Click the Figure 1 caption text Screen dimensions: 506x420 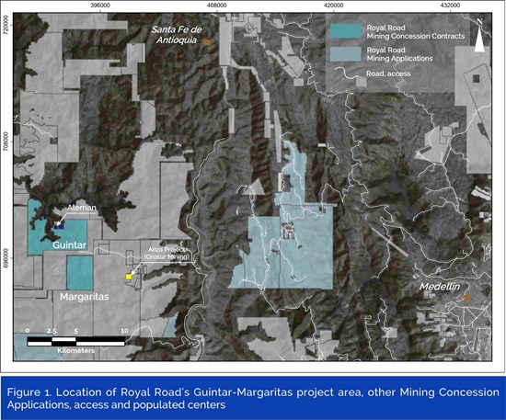pos(253,399)
